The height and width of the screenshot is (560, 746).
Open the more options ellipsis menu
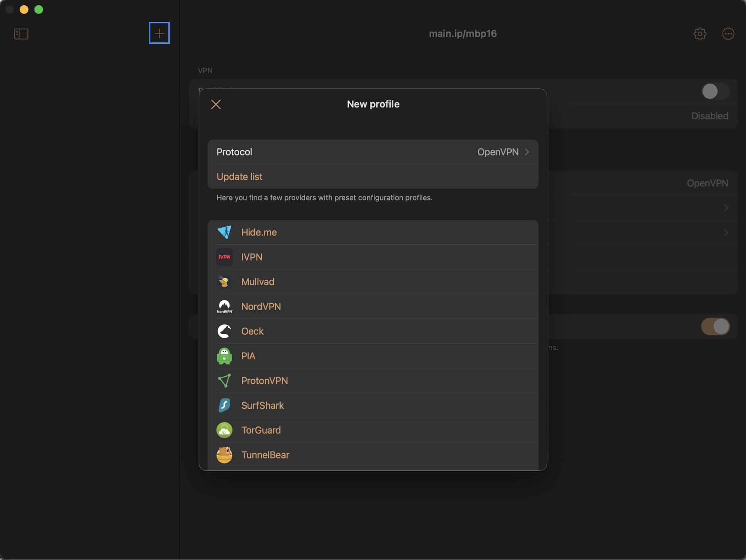point(728,34)
